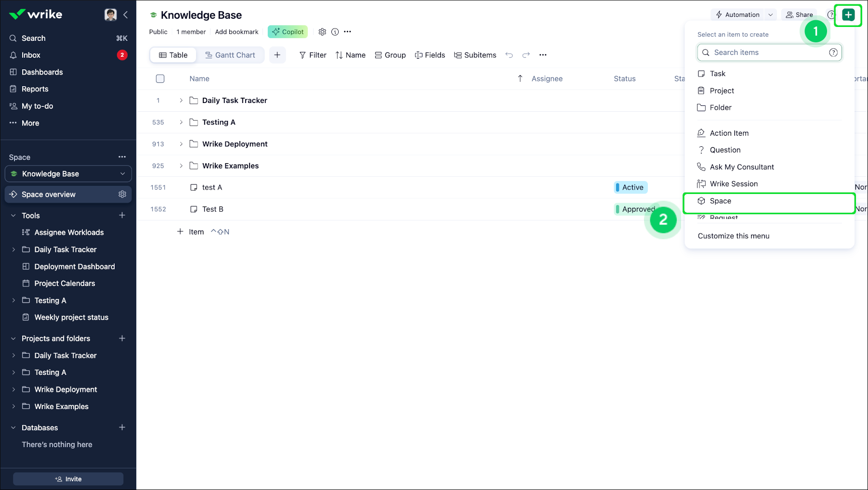This screenshot has width=868, height=490.
Task: Click the Active status of test A
Action: tap(631, 187)
